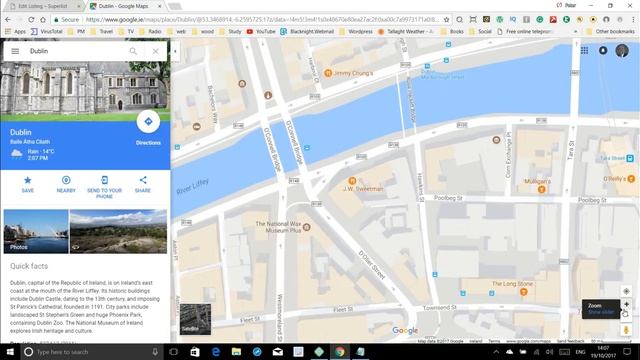
Task: Zoom in with the plus button
Action: click(x=626, y=304)
